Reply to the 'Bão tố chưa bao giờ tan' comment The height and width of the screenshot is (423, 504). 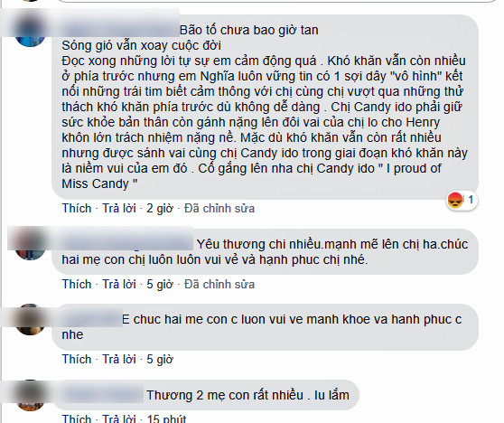(119, 209)
